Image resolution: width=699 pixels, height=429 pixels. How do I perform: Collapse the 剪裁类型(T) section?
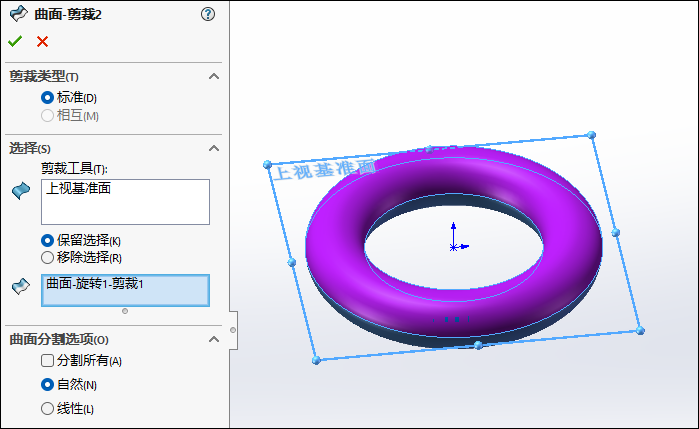click(x=214, y=76)
